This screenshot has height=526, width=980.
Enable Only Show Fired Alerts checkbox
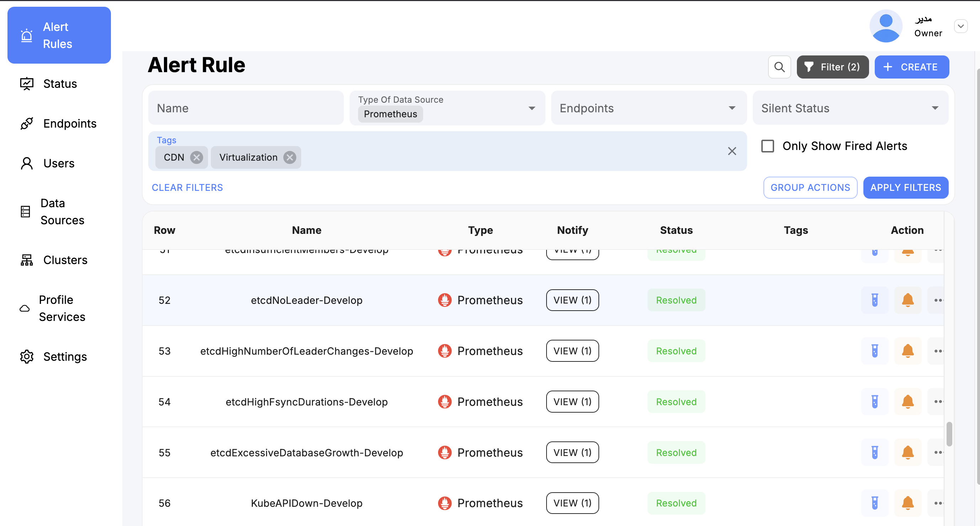(x=767, y=146)
